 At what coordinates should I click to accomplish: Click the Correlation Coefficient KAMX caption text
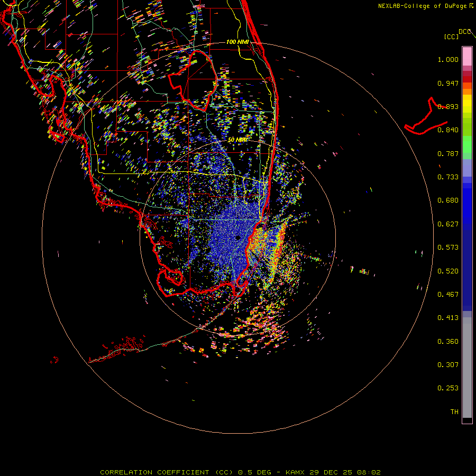pyautogui.click(x=240, y=472)
